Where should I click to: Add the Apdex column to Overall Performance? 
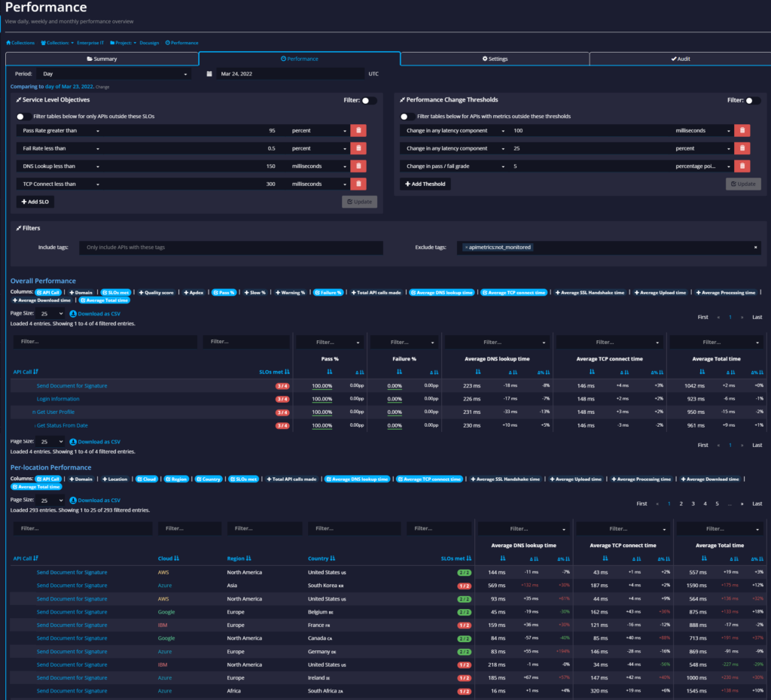(194, 293)
